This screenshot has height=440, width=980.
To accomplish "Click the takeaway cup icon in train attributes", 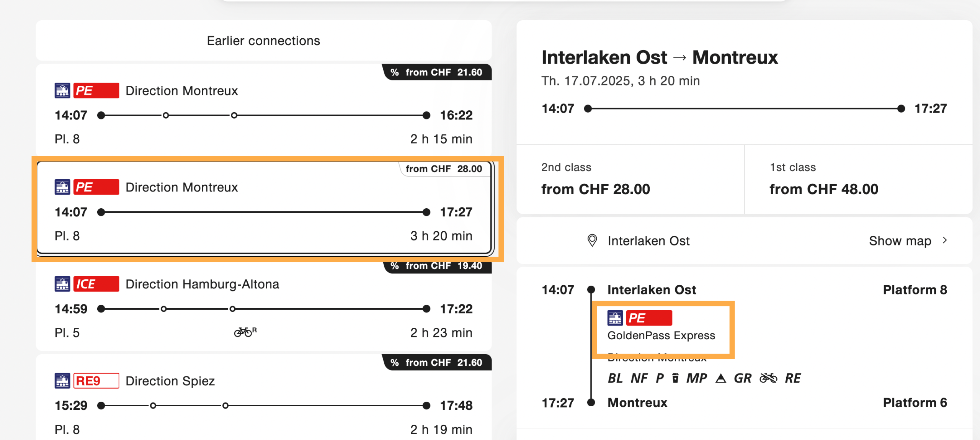I will click(x=675, y=378).
